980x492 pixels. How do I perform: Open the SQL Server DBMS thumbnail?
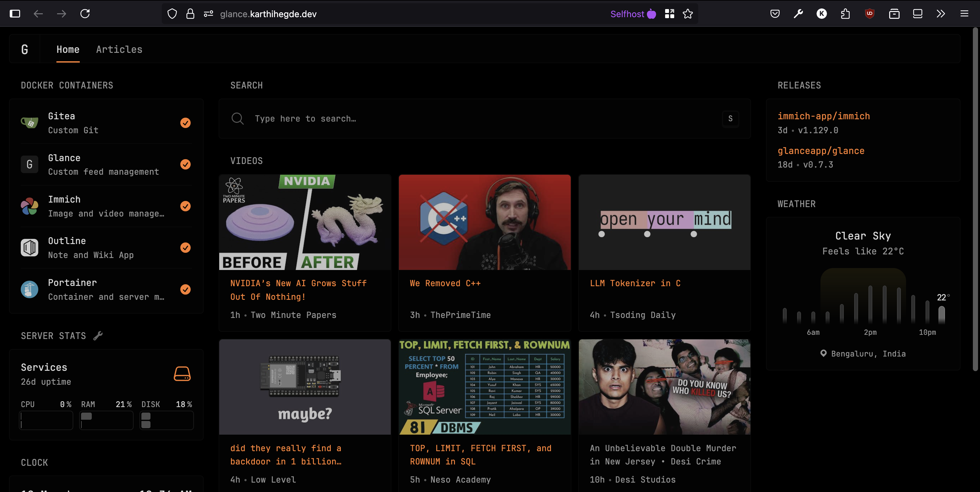click(x=485, y=387)
